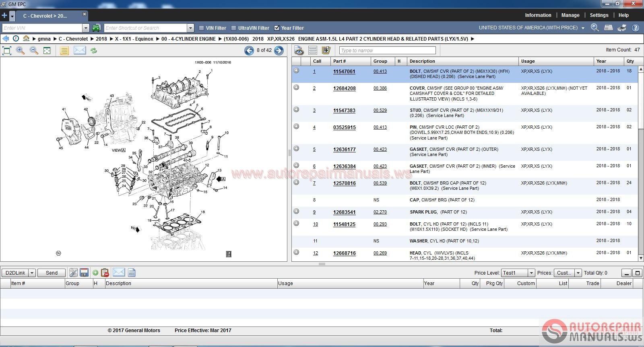Open new-tab dropdown arrow beside plus
This screenshot has width=644, height=347.
pos(12,16)
